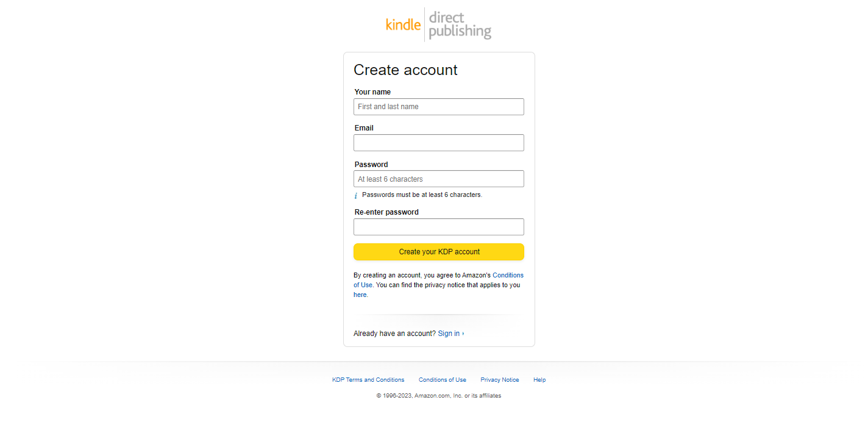The image size is (868, 447).
Task: Open the Help link in footer
Action: click(539, 380)
